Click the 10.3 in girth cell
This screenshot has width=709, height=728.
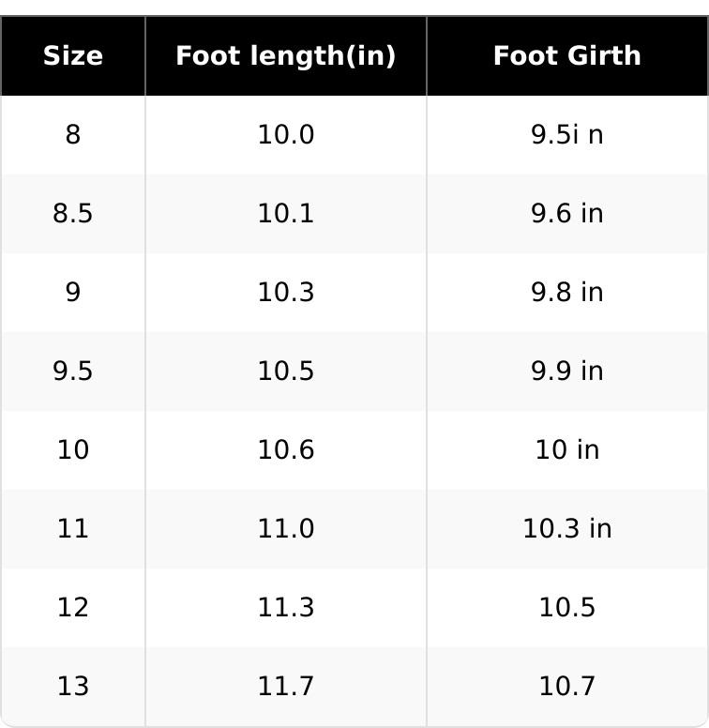(567, 529)
